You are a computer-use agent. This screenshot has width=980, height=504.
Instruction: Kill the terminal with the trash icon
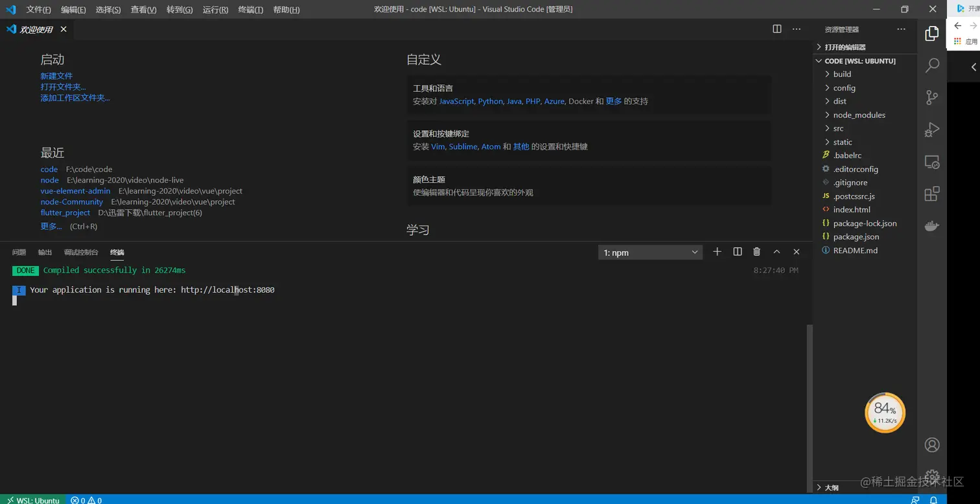756,252
